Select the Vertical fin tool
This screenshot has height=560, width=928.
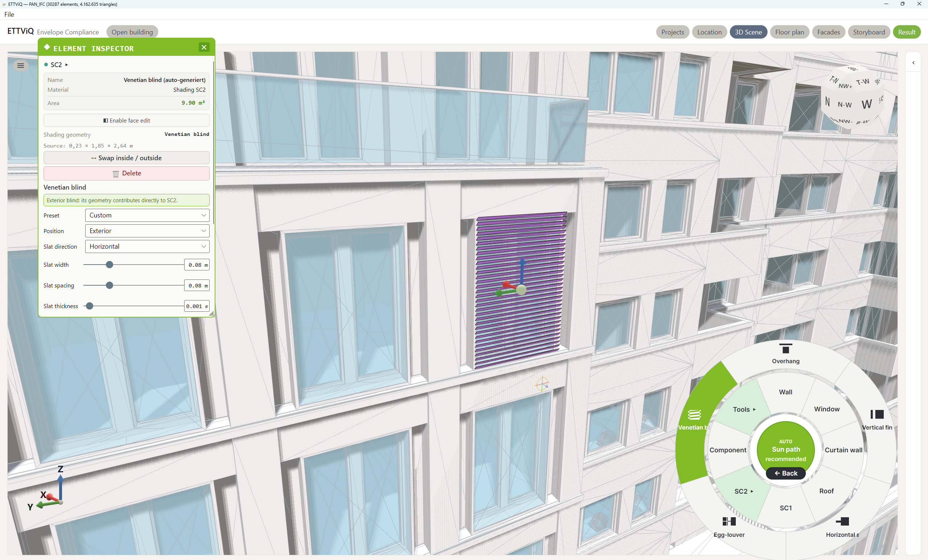877,420
